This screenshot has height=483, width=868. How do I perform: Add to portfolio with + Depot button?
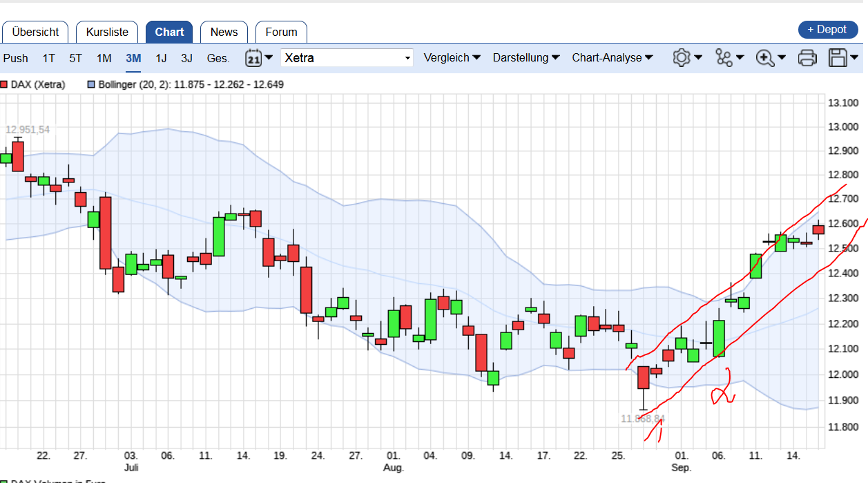coord(827,30)
